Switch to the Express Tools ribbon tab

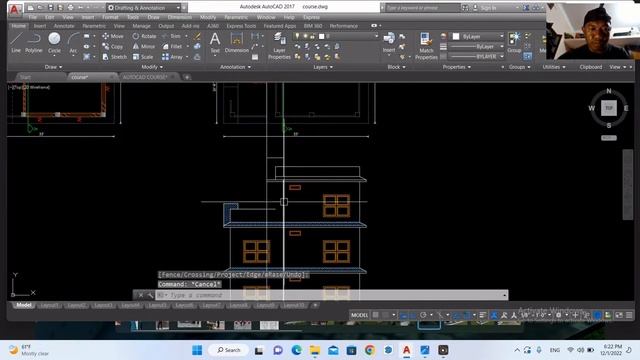pos(241,26)
